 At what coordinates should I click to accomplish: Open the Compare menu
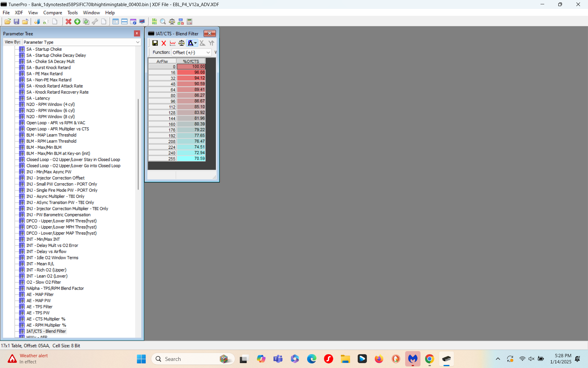(x=52, y=13)
